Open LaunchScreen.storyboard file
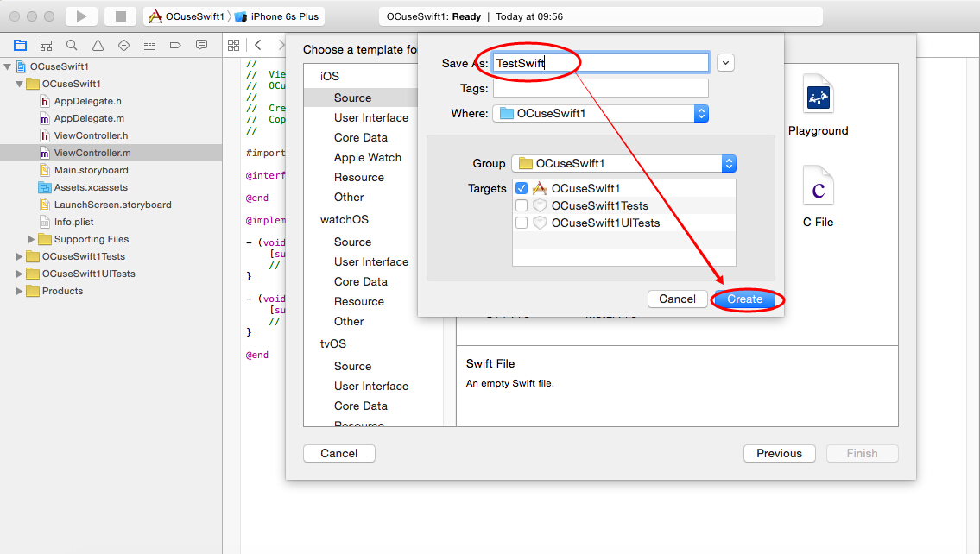980x554 pixels. pos(112,205)
